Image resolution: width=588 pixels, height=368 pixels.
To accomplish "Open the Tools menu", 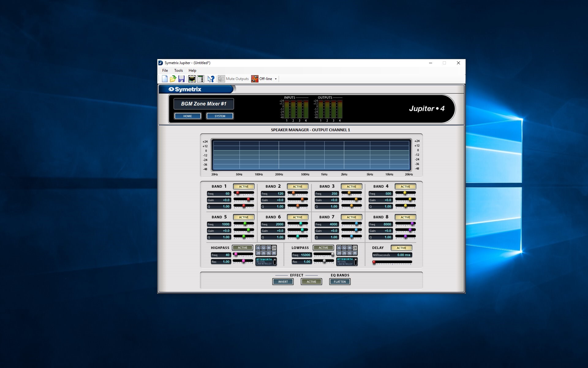I will coord(178,71).
